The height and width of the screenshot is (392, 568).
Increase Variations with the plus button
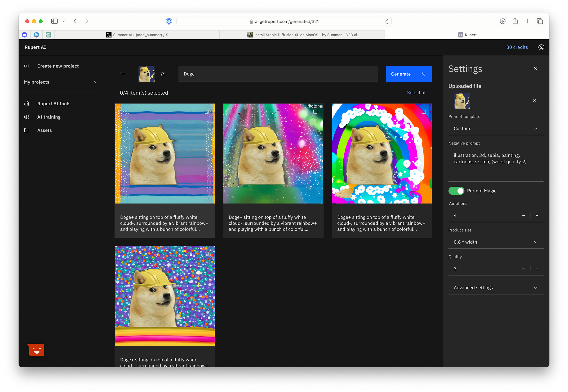pyautogui.click(x=537, y=215)
